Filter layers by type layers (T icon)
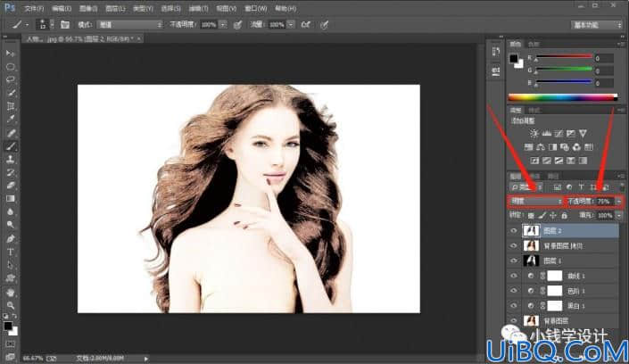629x364 pixels. [x=581, y=187]
